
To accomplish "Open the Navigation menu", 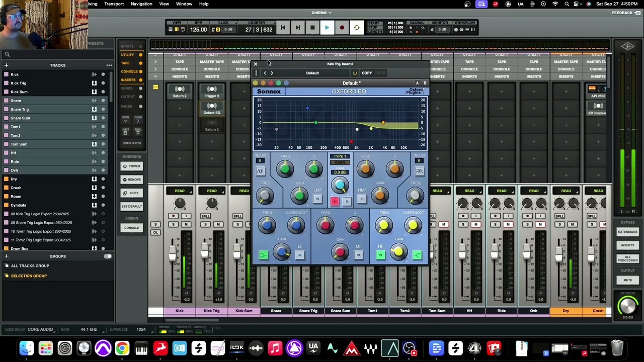I will pos(141,4).
